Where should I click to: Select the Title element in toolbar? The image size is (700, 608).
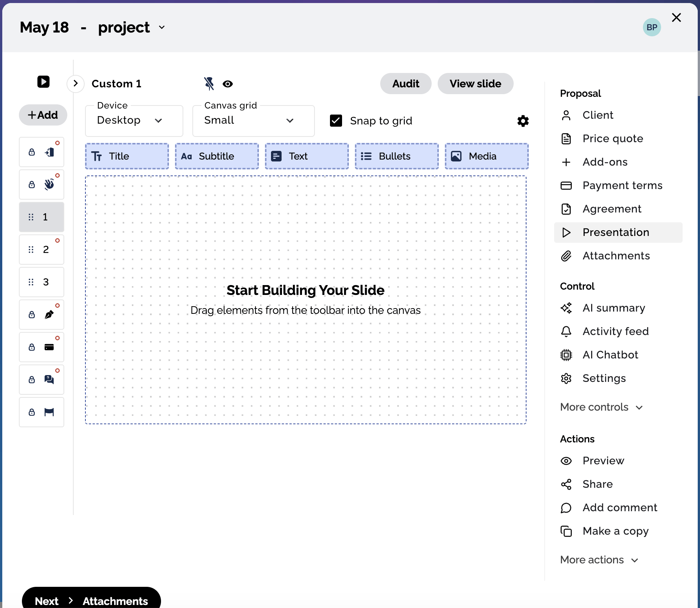pos(127,156)
